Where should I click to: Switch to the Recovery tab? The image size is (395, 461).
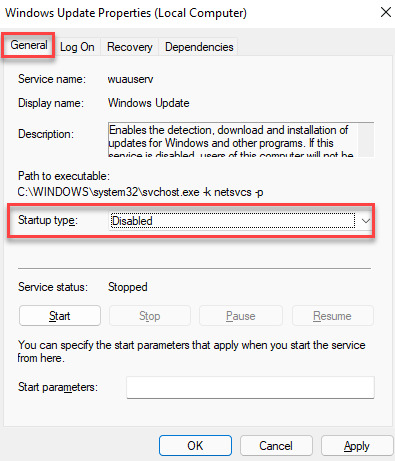click(x=129, y=47)
